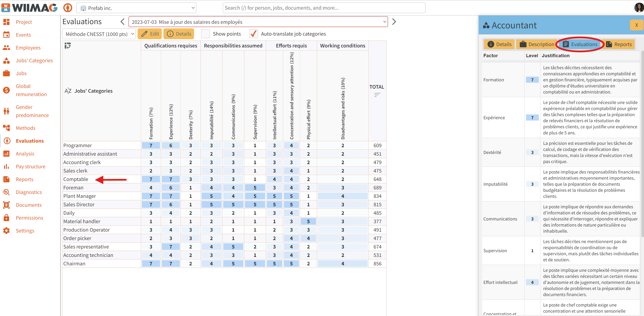Click the search field for persons and jobs
Image resolution: width=644 pixels, height=316 pixels.
click(x=324, y=8)
